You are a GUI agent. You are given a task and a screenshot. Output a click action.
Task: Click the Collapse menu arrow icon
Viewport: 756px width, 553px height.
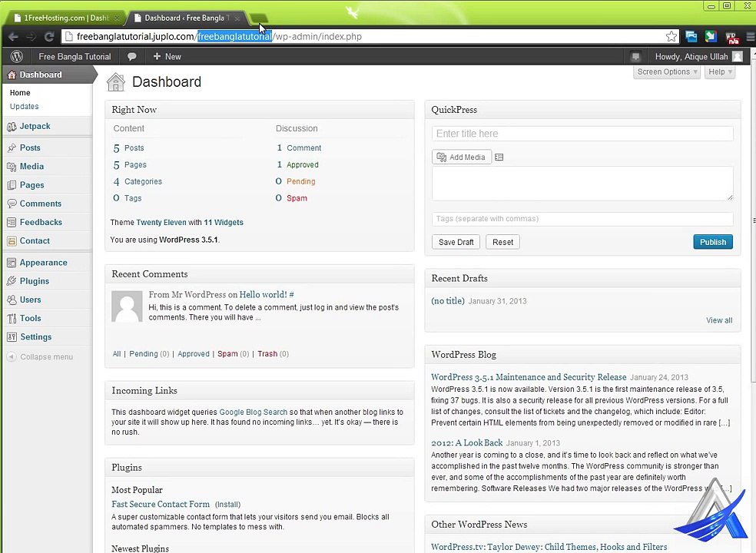tap(12, 357)
